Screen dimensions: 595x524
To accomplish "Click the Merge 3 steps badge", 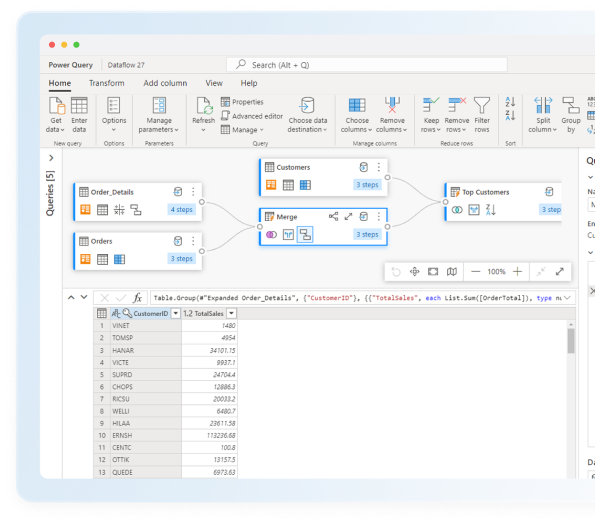I will point(367,234).
